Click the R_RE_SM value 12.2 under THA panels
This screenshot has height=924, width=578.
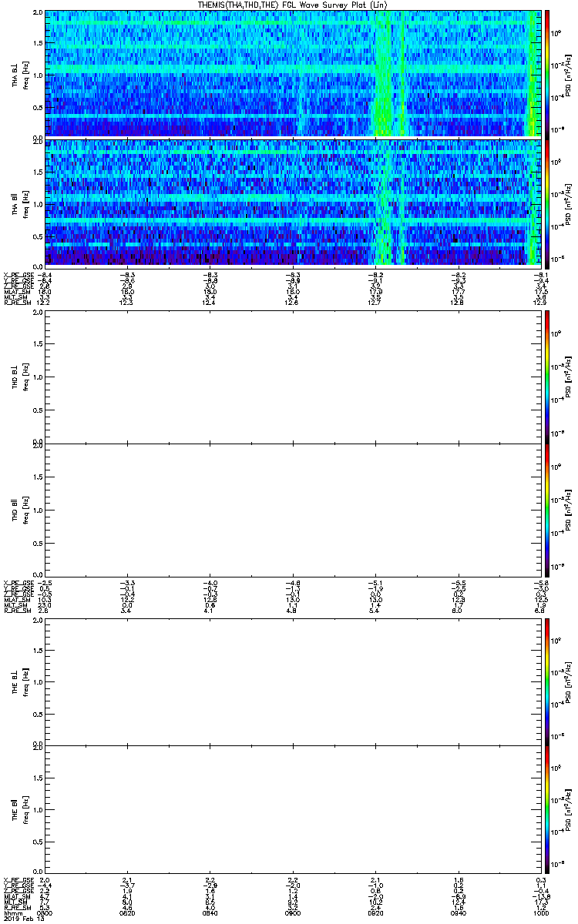click(45, 302)
